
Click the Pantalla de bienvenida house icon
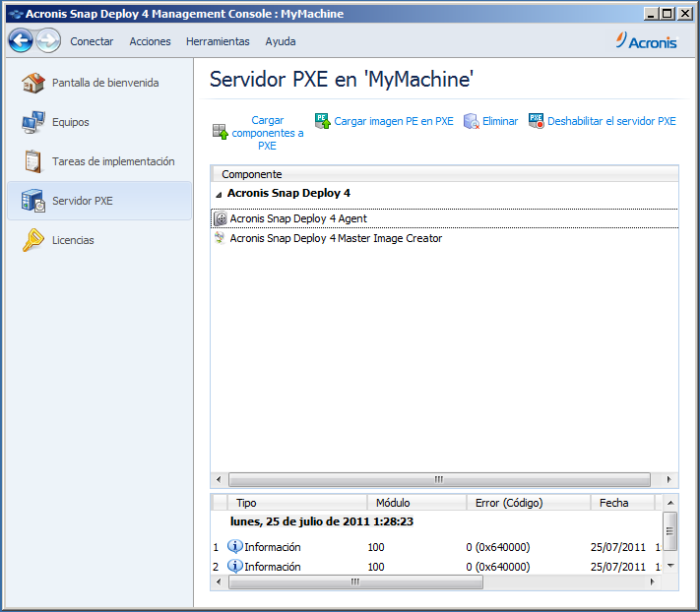click(x=33, y=83)
